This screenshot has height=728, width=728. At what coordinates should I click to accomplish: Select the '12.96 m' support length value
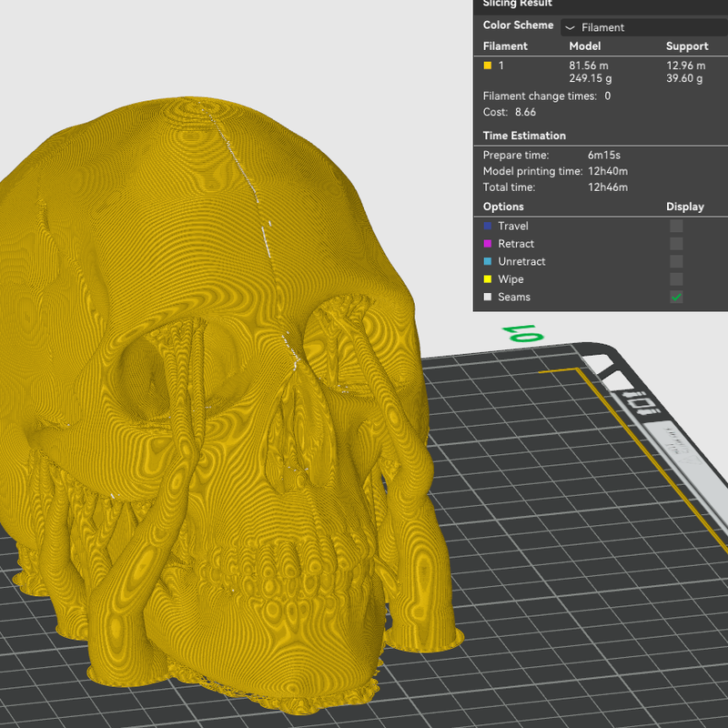(686, 66)
